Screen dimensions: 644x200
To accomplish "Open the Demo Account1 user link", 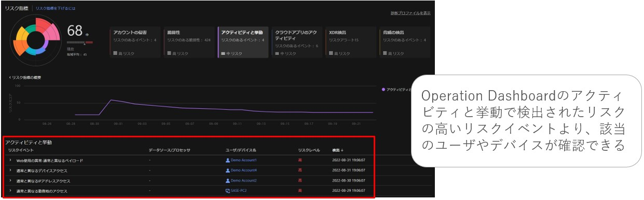I will [x=244, y=160].
